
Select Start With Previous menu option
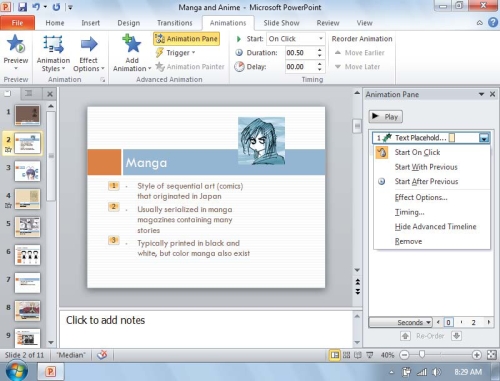coord(432,167)
